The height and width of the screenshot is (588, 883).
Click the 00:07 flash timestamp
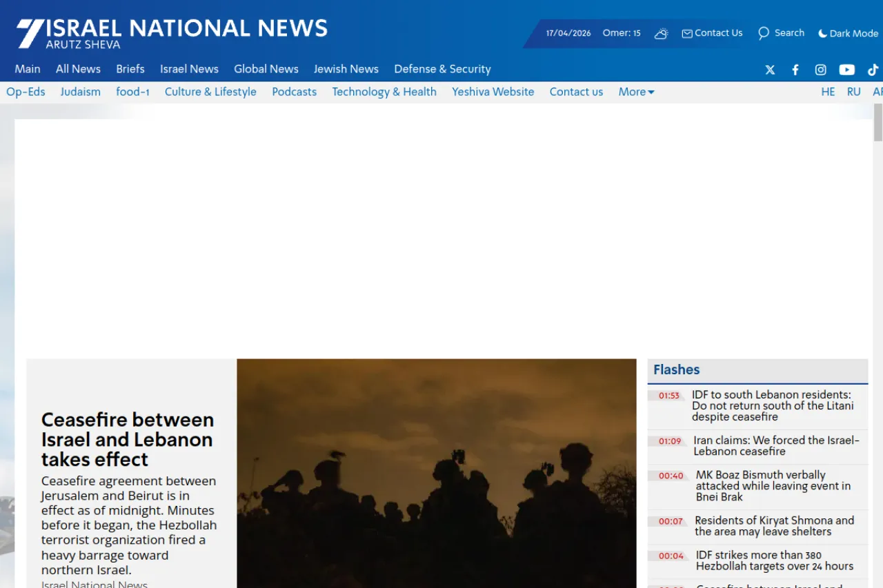click(x=671, y=521)
